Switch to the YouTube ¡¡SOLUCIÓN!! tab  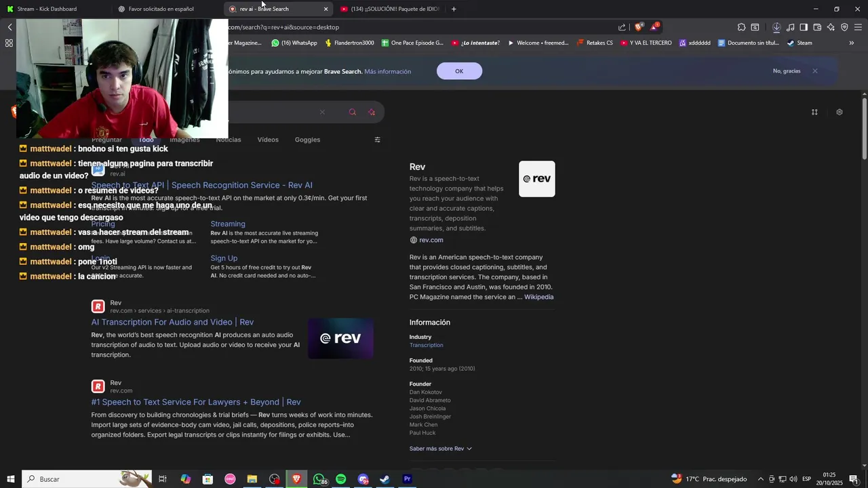pyautogui.click(x=390, y=9)
